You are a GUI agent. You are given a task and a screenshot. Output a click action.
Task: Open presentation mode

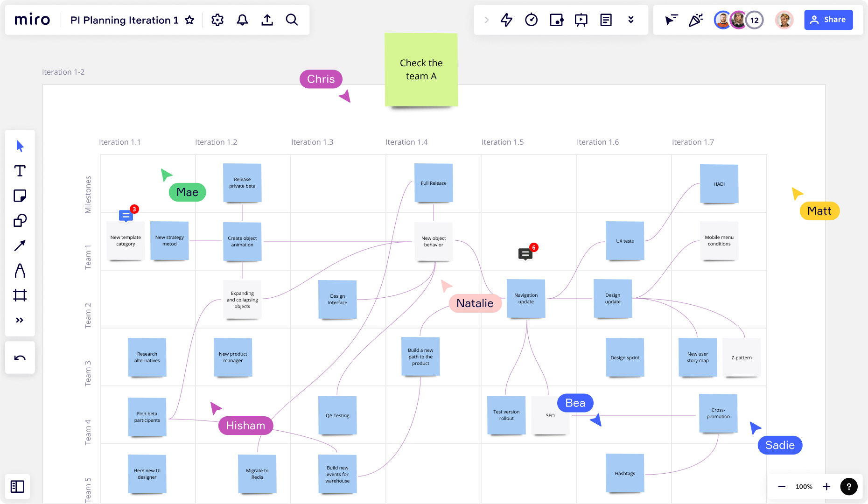(x=581, y=20)
